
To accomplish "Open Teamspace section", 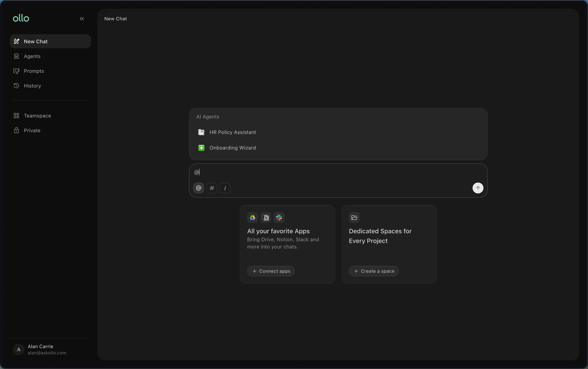I will pyautogui.click(x=50, y=116).
